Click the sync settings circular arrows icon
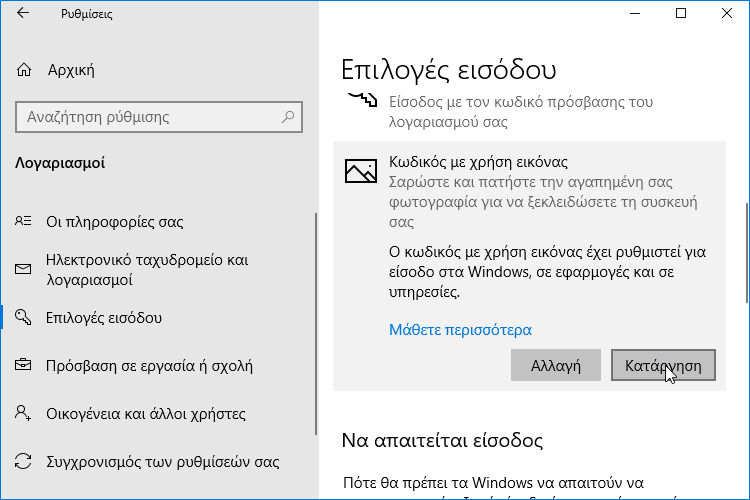Viewport: 750px width, 500px height. point(23,461)
